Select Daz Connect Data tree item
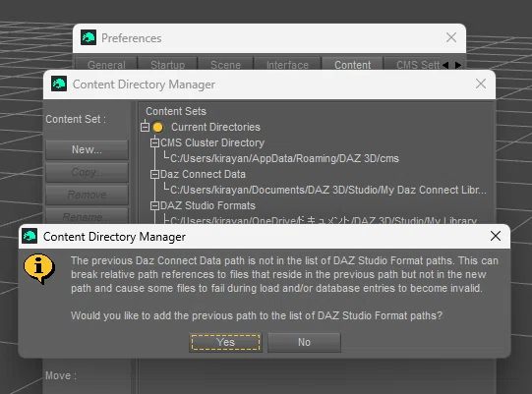The width and height of the screenshot is (532, 394). [x=203, y=174]
